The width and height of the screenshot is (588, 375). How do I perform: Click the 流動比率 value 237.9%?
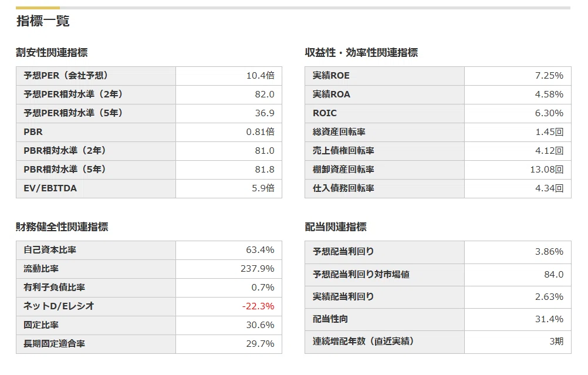pyautogui.click(x=257, y=269)
